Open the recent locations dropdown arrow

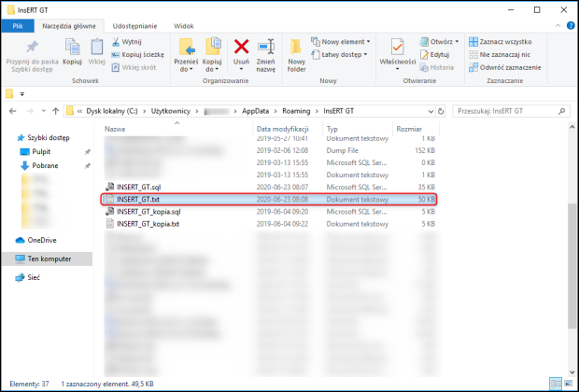[44, 111]
